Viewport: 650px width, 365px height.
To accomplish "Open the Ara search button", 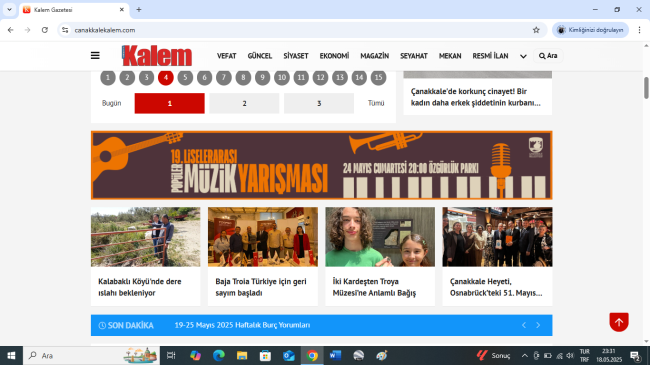I will click(548, 56).
